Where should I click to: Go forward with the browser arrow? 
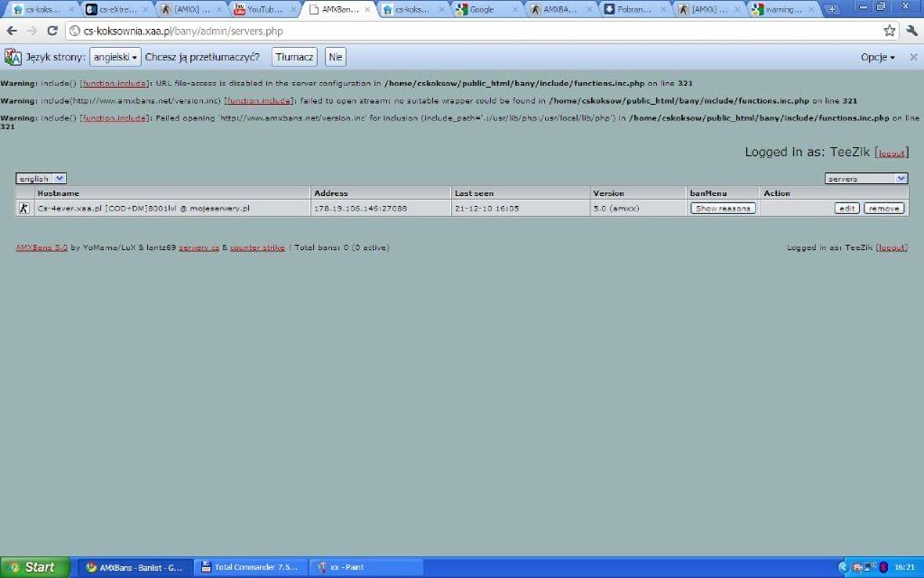click(x=32, y=31)
